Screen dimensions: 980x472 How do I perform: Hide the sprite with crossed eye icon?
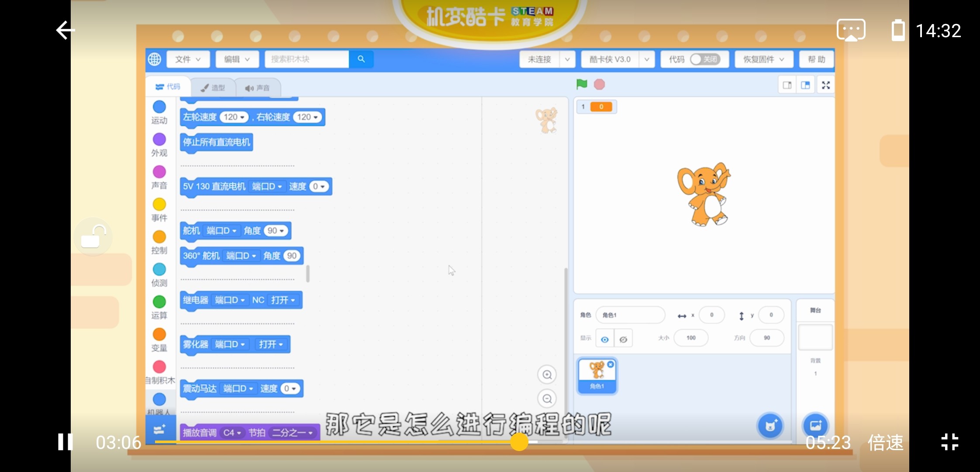[623, 339]
